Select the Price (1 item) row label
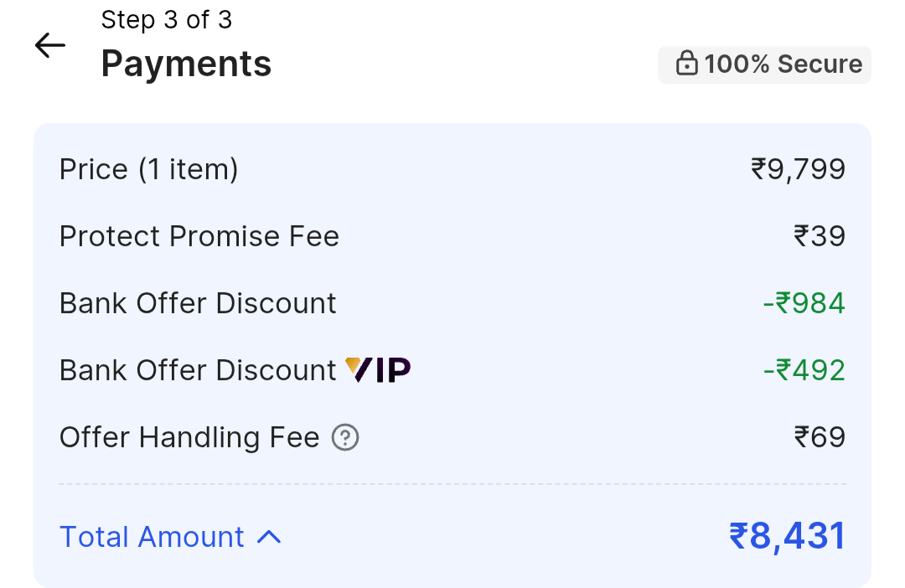The height and width of the screenshot is (588, 905). [x=149, y=170]
